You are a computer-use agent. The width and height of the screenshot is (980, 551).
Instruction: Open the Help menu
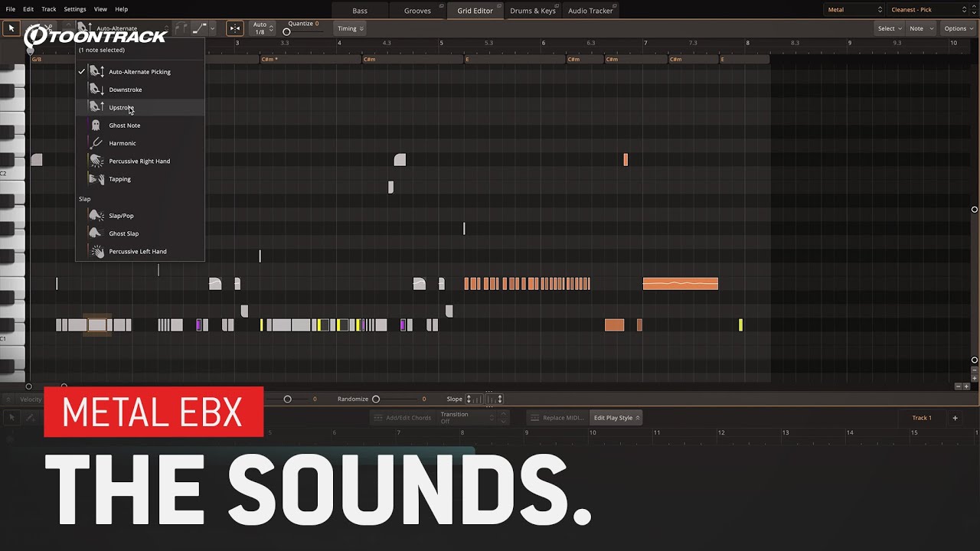click(x=121, y=9)
